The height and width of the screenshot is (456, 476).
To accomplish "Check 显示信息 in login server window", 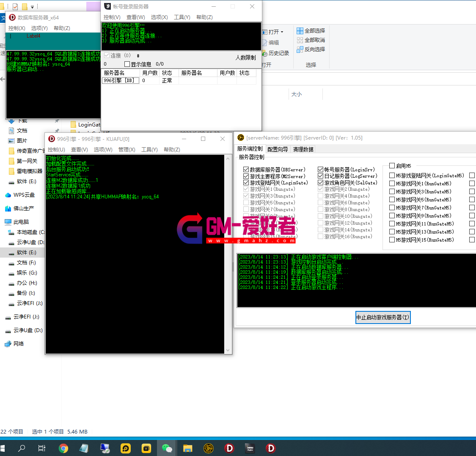I will point(127,64).
